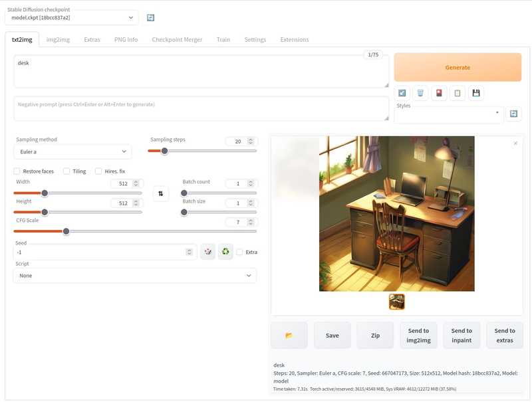Viewport: 532px width, 402px height.
Task: Open the Sampling method dropdown
Action: click(72, 151)
